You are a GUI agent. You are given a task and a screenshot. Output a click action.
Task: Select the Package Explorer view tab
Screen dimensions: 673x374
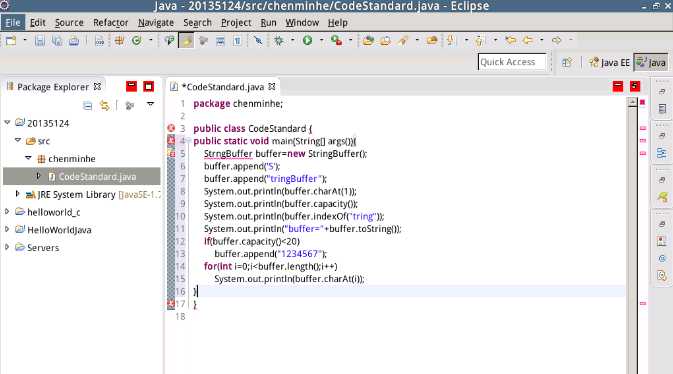pos(53,87)
